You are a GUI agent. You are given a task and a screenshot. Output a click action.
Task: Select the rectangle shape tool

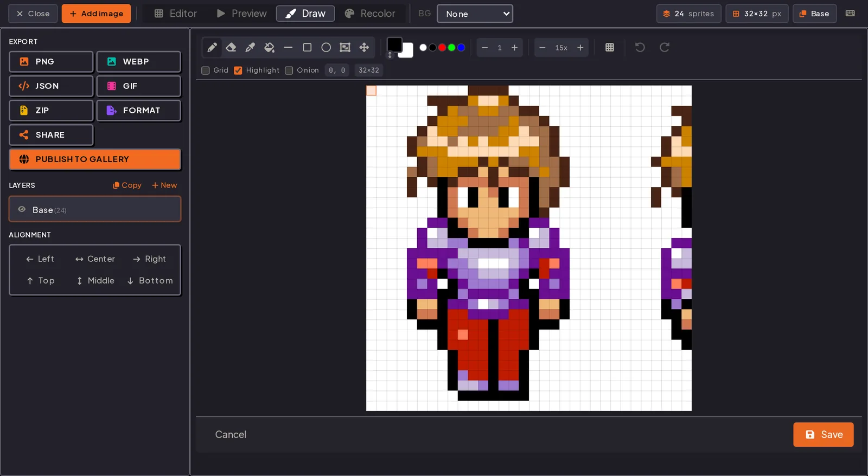coord(307,48)
